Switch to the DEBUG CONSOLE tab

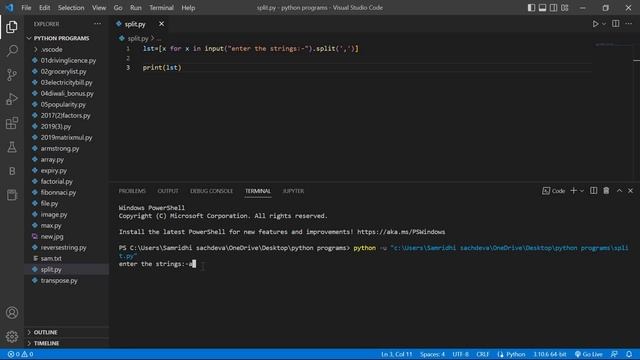pyautogui.click(x=211, y=191)
